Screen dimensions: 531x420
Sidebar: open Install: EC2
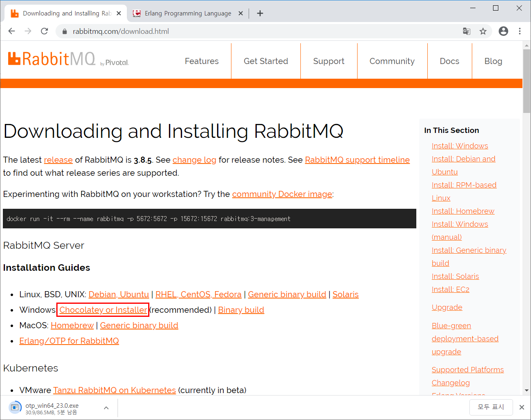click(x=451, y=290)
